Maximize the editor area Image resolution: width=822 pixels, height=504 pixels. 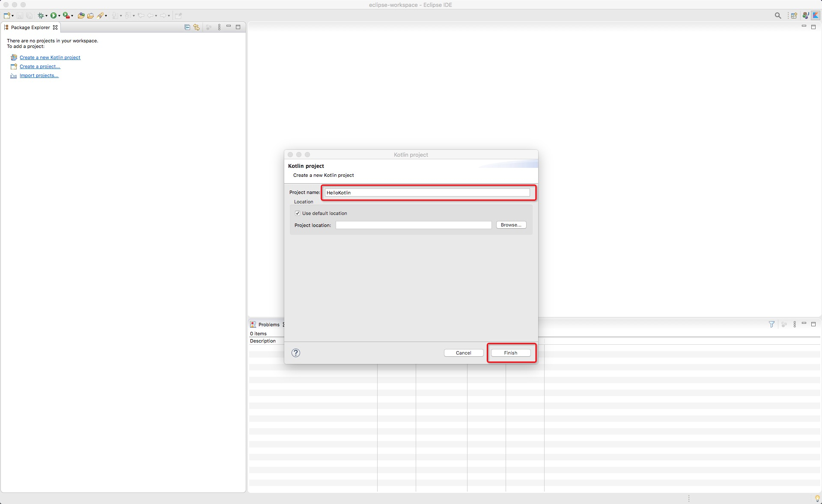[x=813, y=27]
